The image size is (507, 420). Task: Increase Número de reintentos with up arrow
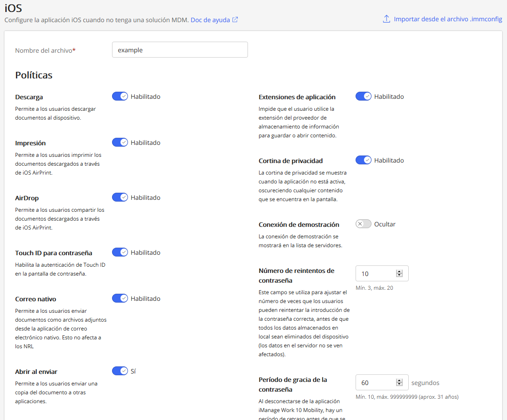tap(399, 272)
